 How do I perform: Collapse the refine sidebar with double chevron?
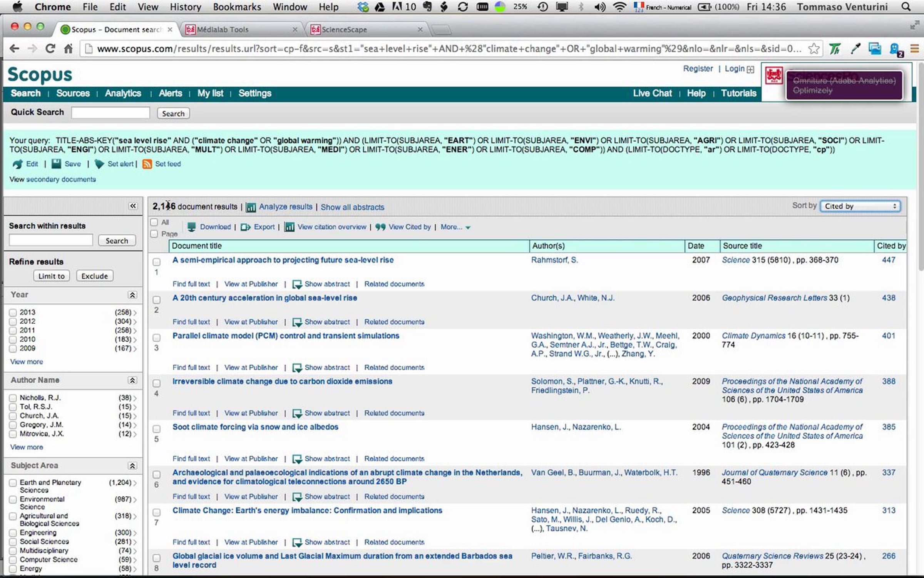133,206
